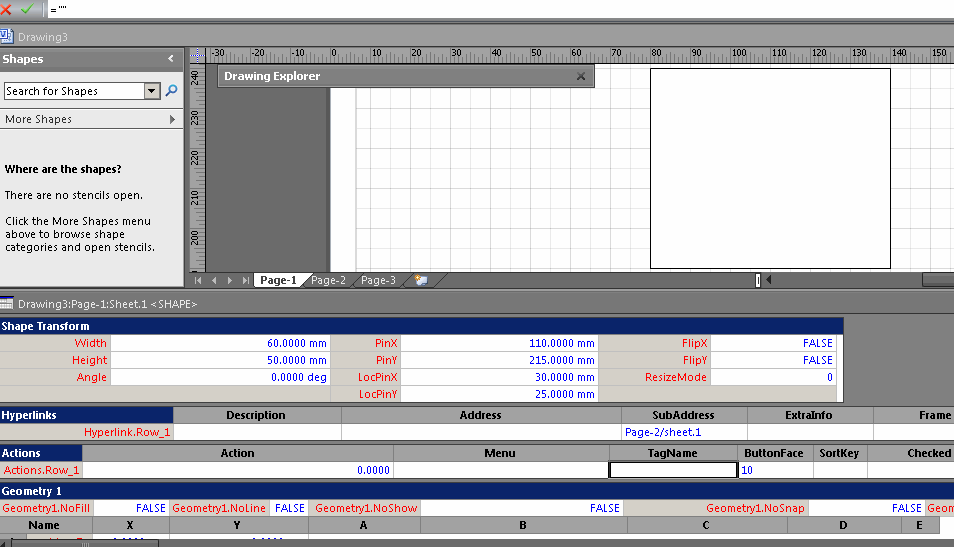Click the horizontal scrollbar left arrow
Viewport: 954px width, 547px height.
(x=769, y=280)
